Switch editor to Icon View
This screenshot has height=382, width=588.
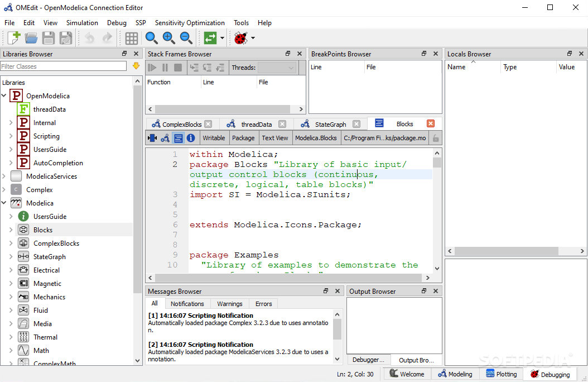coord(152,138)
